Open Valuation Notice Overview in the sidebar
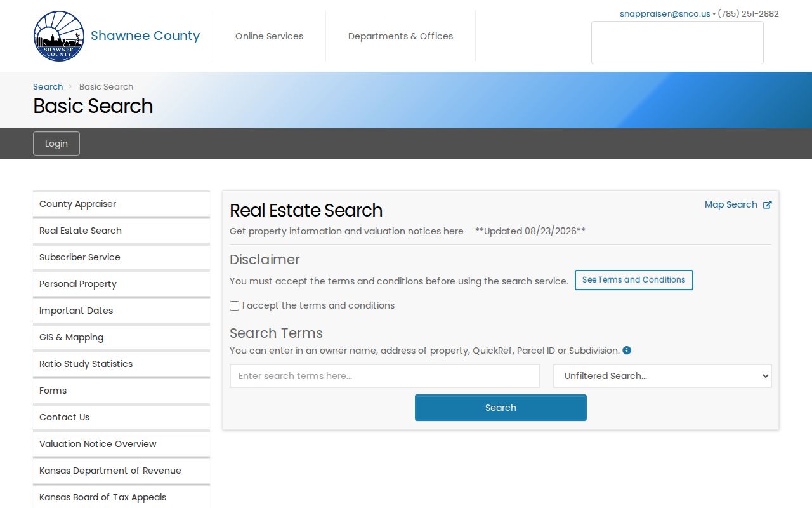The width and height of the screenshot is (812, 508). (x=121, y=444)
